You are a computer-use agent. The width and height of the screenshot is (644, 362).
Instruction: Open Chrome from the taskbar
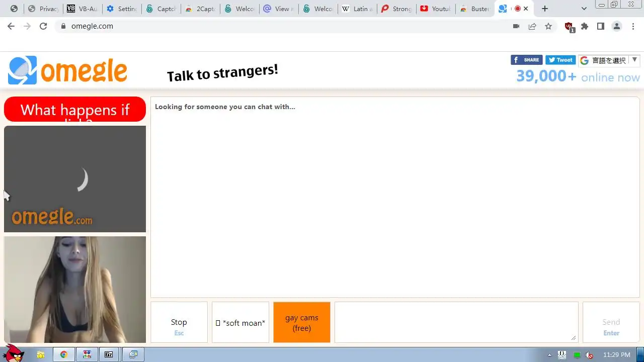click(x=64, y=354)
